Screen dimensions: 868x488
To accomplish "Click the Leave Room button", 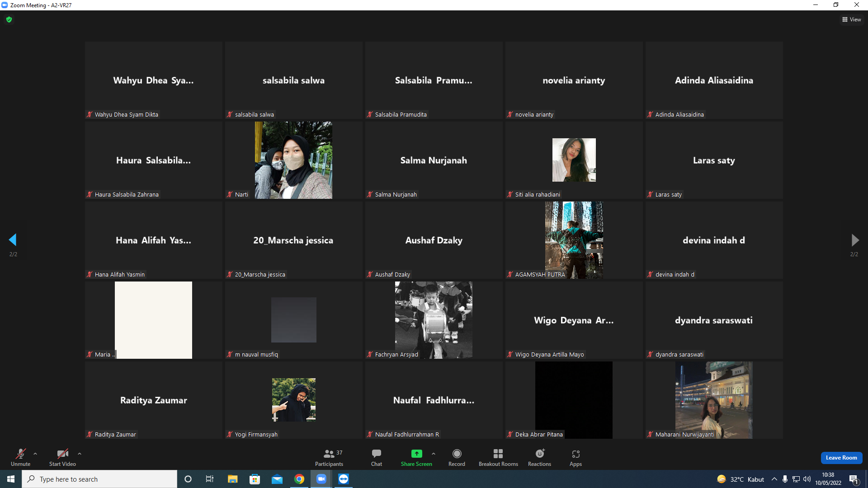I will (841, 458).
